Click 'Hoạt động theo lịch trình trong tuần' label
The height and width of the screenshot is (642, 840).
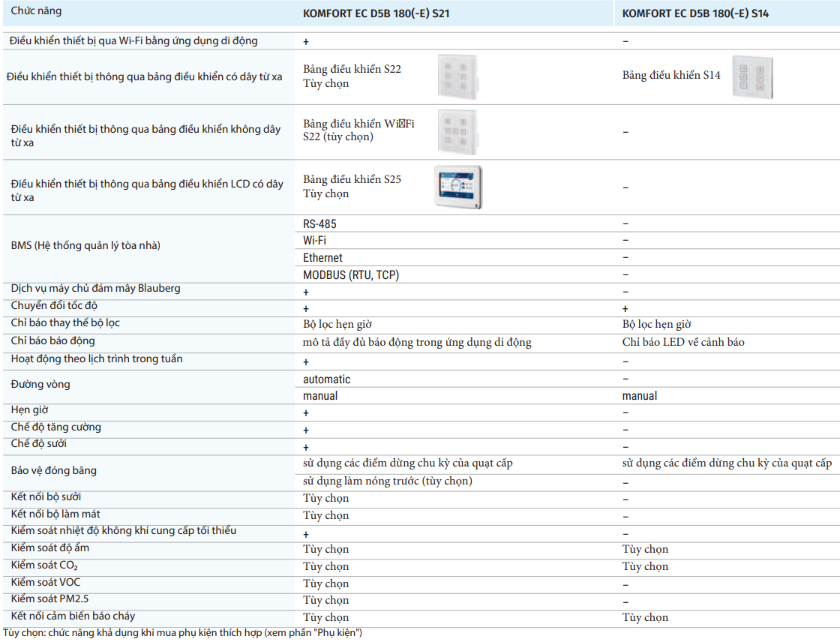[97, 358]
